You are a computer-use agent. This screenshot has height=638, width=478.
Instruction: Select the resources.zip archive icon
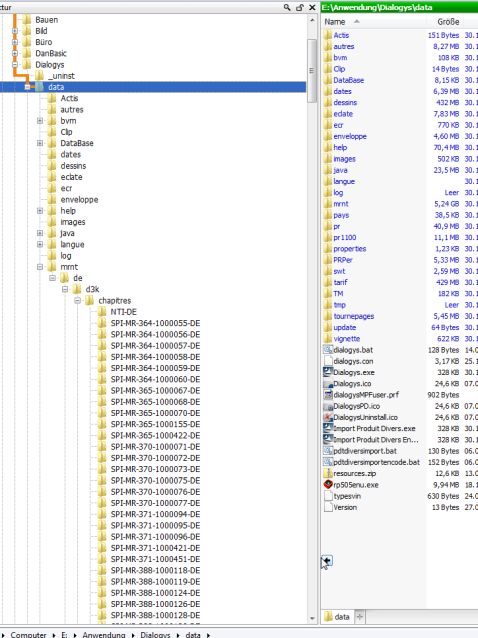328,473
